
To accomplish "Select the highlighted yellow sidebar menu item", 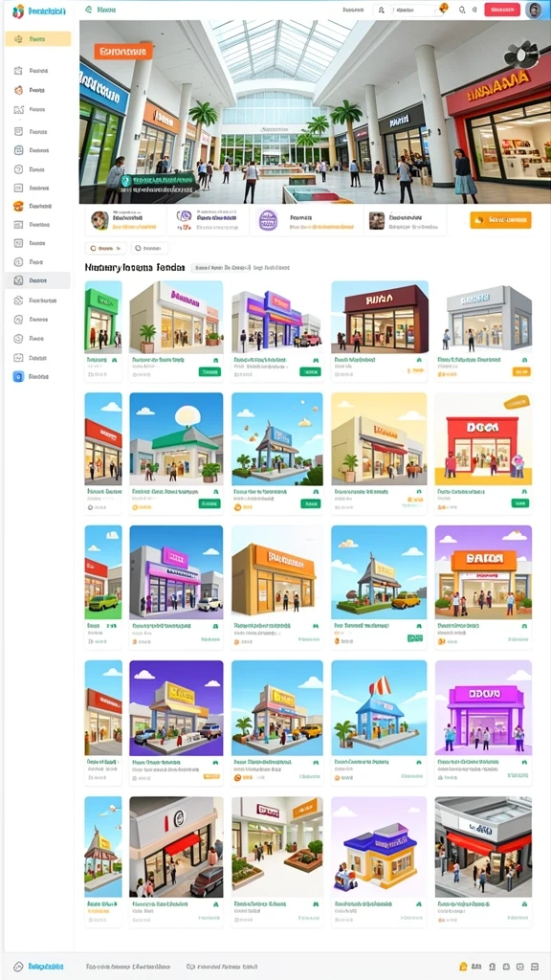I will click(x=38, y=39).
